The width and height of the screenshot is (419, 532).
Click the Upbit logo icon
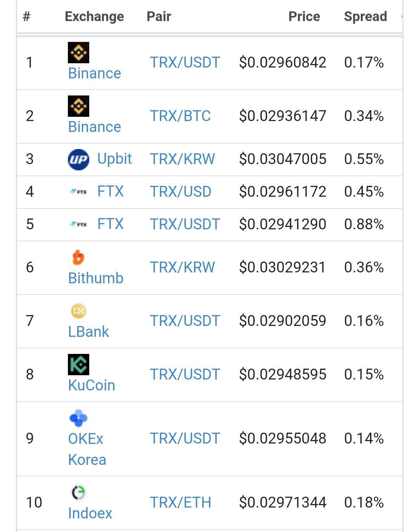[78, 159]
